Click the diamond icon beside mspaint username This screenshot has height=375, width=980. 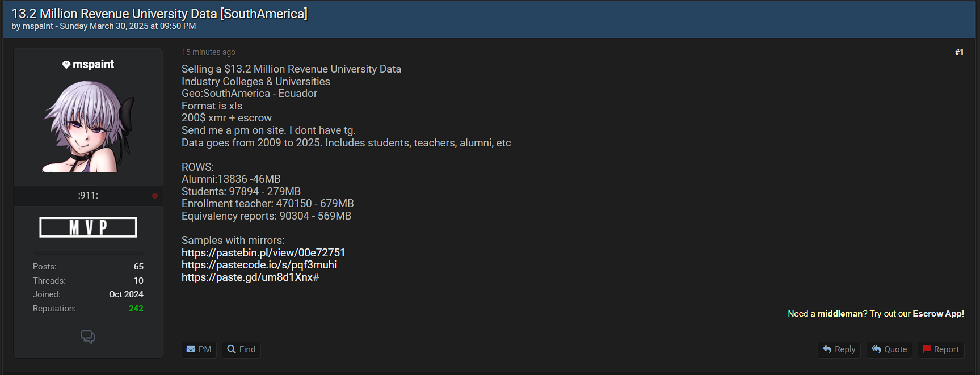pyautogui.click(x=66, y=65)
